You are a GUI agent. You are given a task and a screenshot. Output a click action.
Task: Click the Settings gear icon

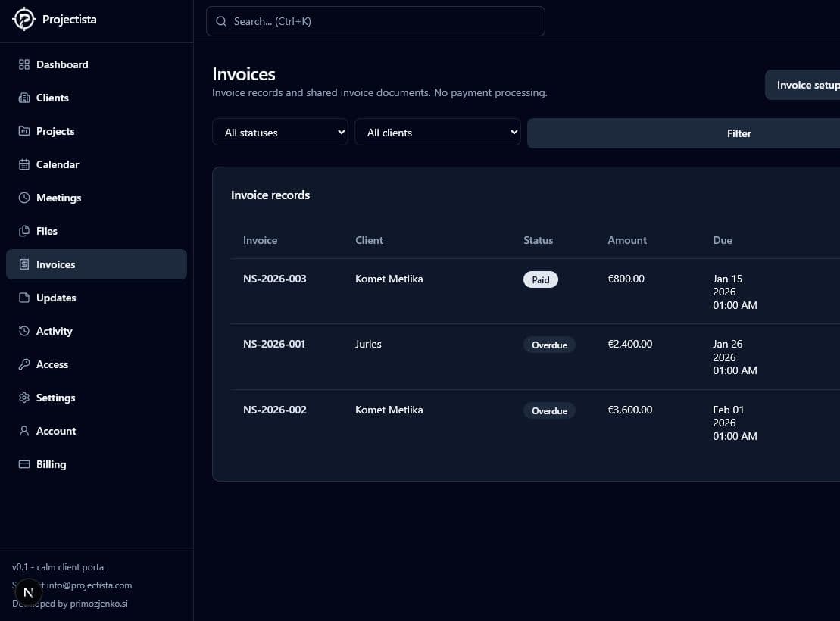coord(24,398)
